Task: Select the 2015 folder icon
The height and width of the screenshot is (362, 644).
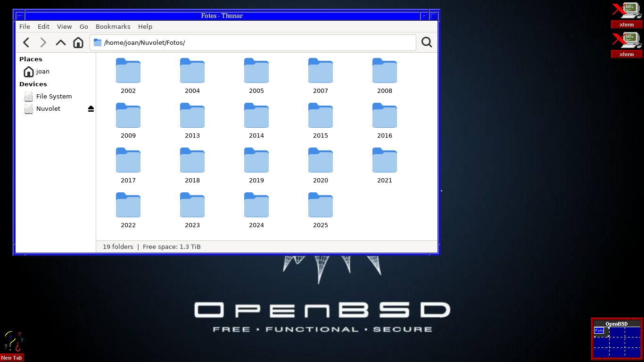Action: tap(321, 115)
